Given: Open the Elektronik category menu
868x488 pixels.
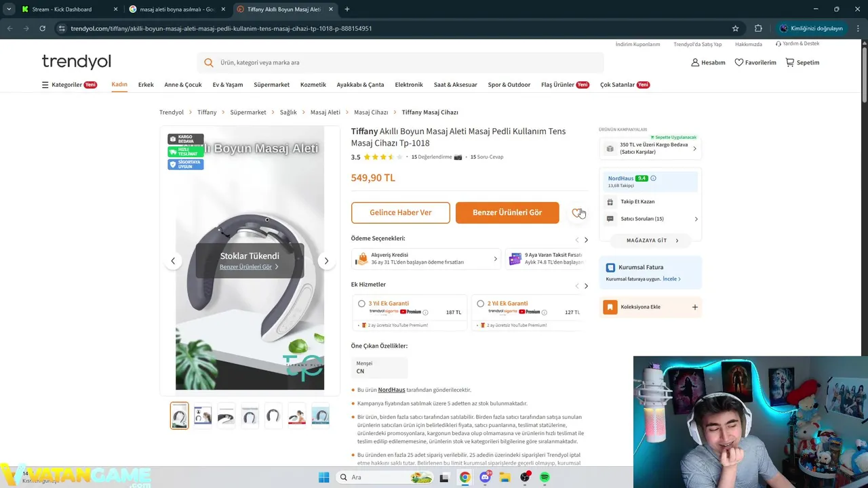Looking at the screenshot, I should coord(409,85).
